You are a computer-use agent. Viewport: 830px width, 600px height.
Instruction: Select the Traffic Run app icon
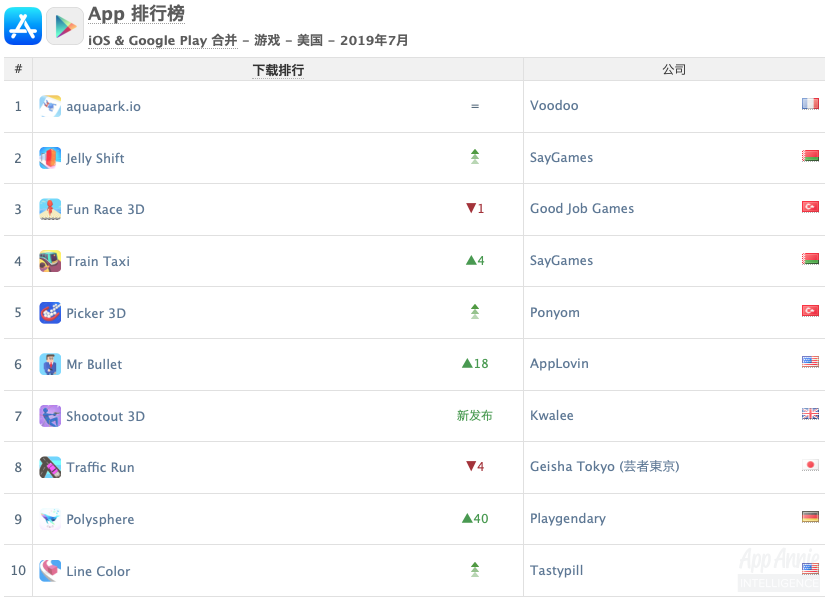click(x=50, y=467)
